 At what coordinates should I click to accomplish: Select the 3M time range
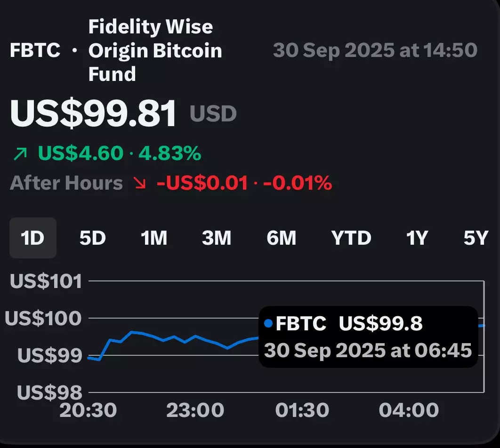pos(217,238)
